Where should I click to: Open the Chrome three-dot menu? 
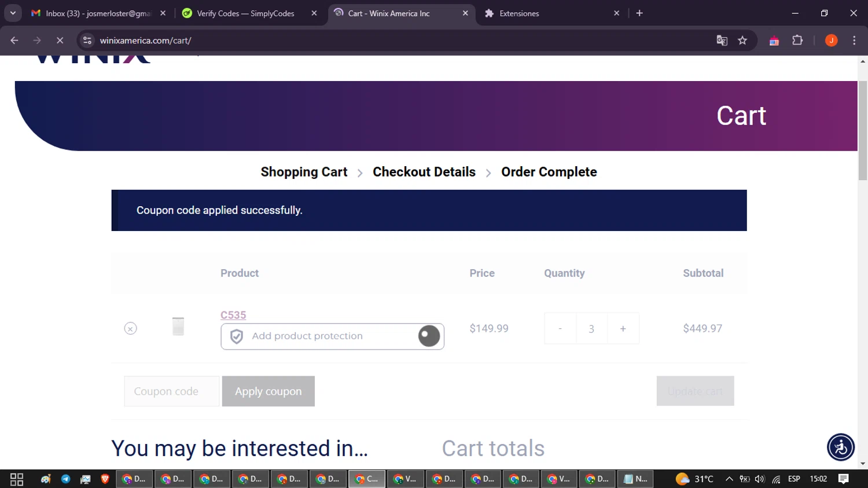click(854, 41)
